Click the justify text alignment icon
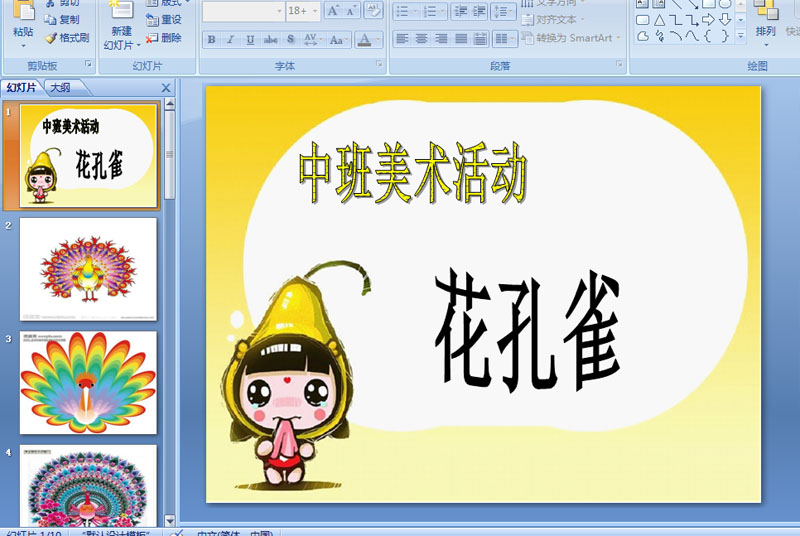The image size is (800, 536). tap(461, 39)
